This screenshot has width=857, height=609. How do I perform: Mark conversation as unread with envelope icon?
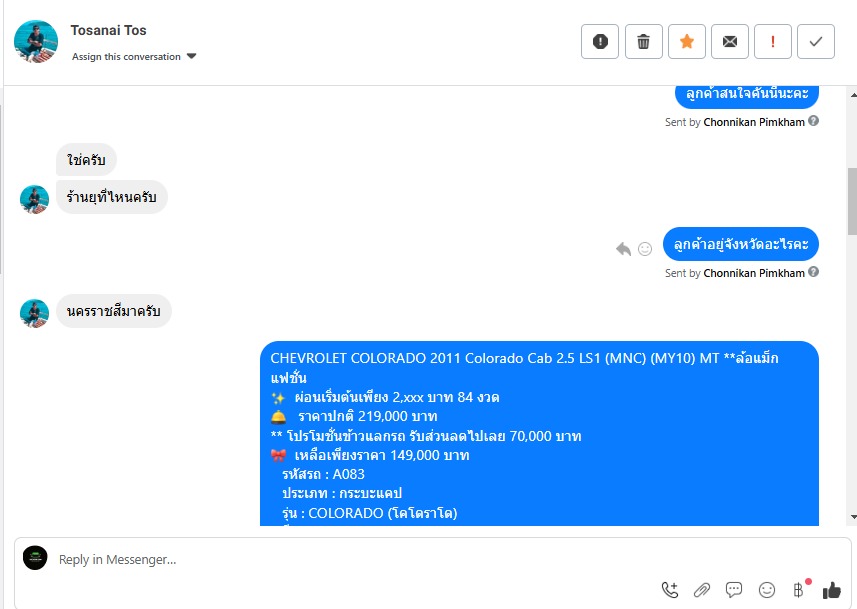tap(730, 42)
